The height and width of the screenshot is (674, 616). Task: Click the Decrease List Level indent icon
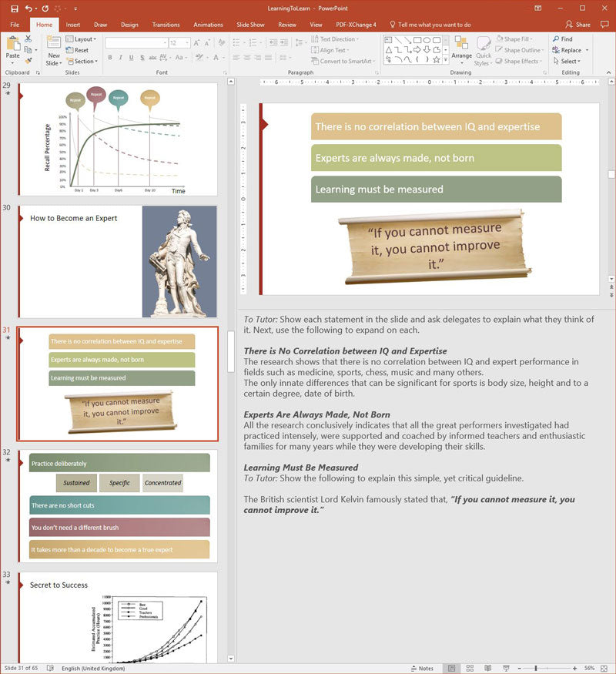(273, 42)
